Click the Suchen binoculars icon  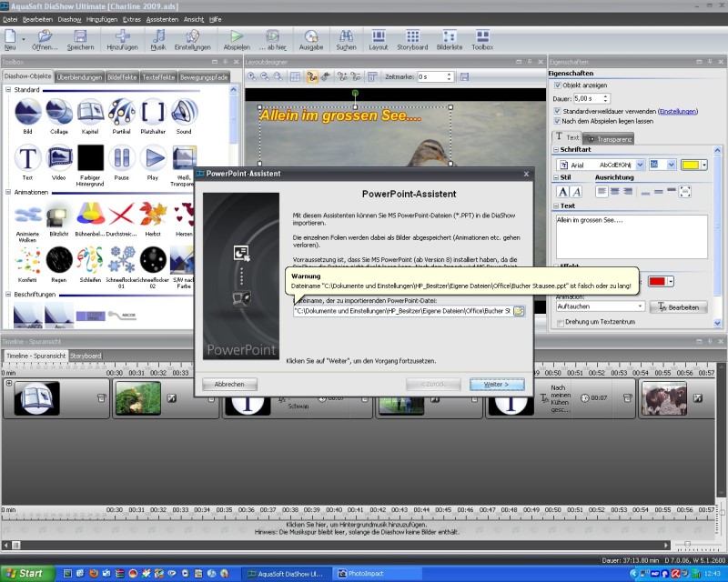346,36
